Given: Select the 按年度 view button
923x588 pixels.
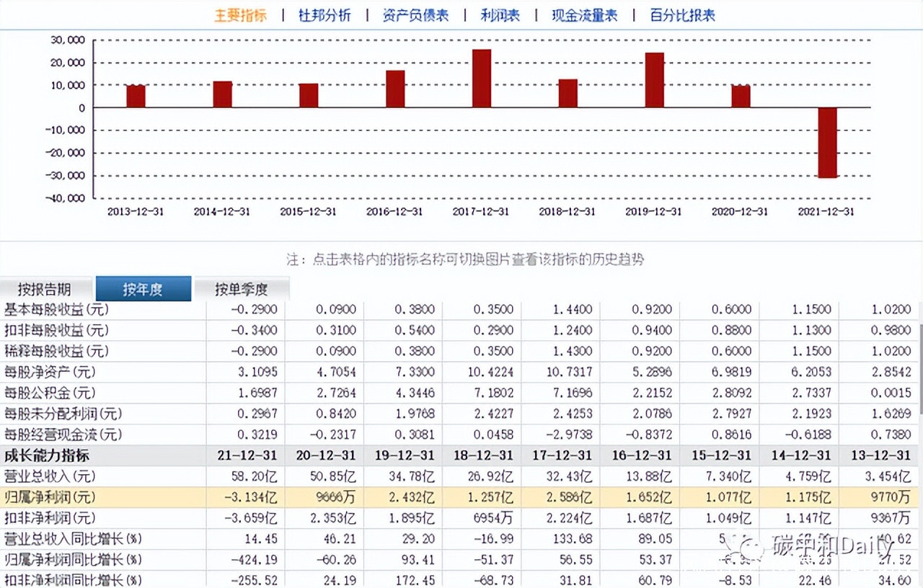Looking at the screenshot, I should (143, 290).
